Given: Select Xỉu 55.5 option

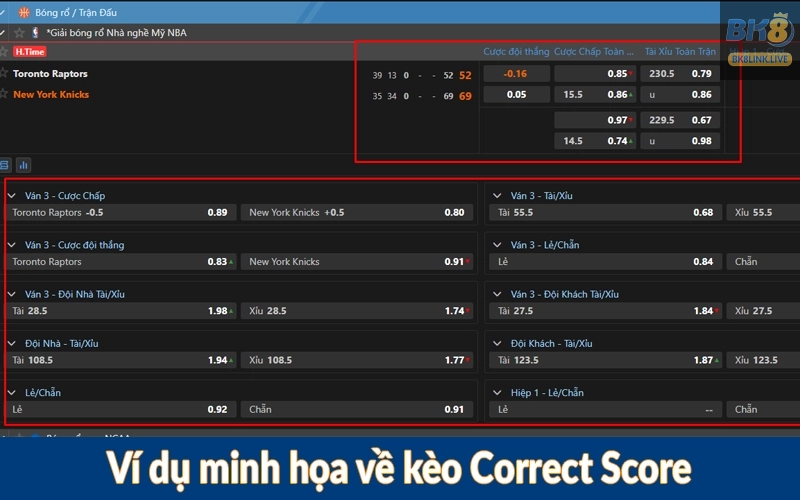Looking at the screenshot, I should click(763, 212).
